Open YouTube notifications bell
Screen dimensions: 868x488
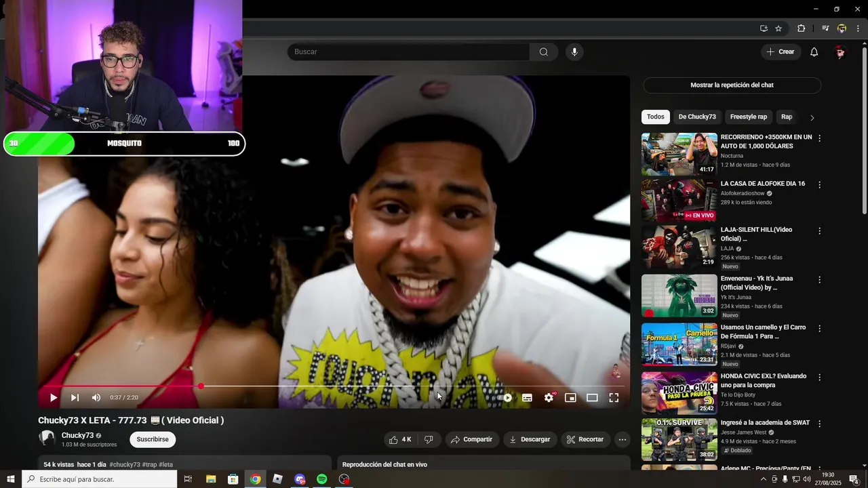coord(814,52)
